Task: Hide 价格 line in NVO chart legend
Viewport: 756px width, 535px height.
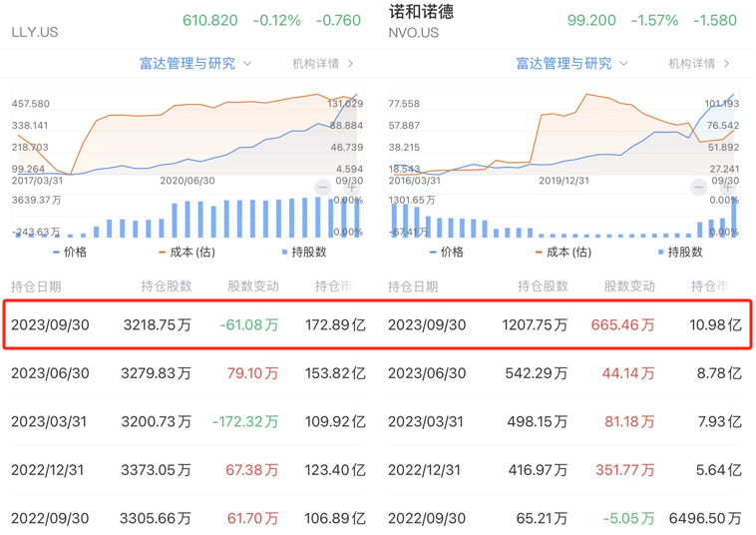Action: point(445,253)
